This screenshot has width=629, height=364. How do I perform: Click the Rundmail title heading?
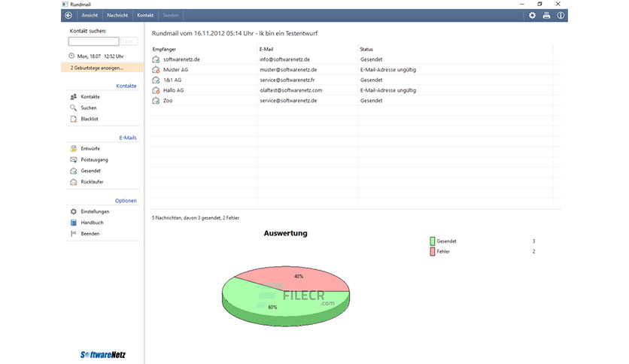coord(234,33)
